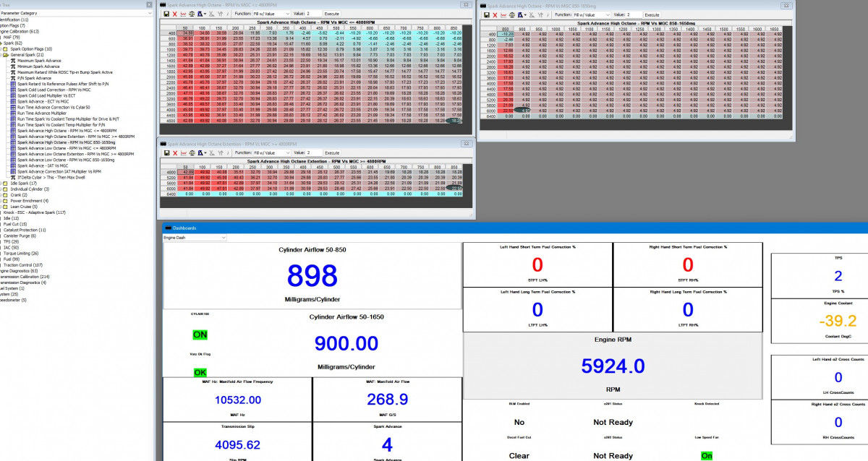Viewport: 868px width, 461px height.
Task: Click the folder icon beside Spark Option Flags
Action: coord(4,48)
